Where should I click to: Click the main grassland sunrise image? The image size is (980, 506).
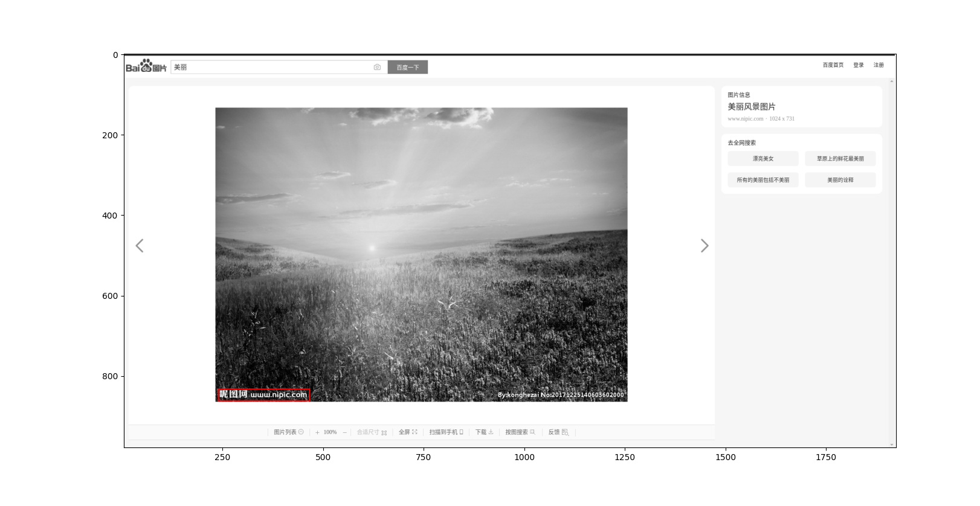tap(421, 254)
